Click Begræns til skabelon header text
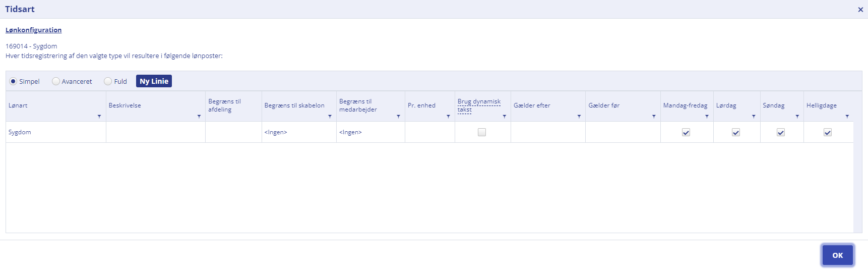Screen dimensions: 868x269 coord(294,105)
